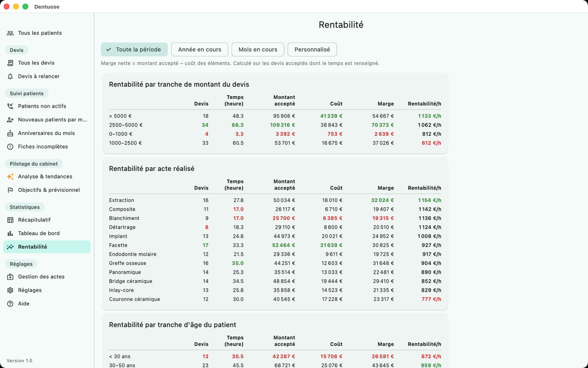This screenshot has height=368, width=588.
Task: Click the Marge nette explanation text
Action: 240,63
